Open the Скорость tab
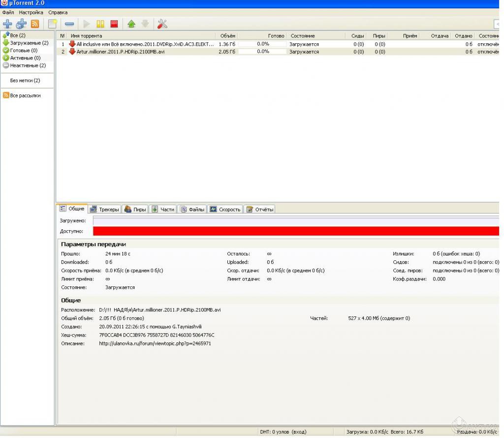504x438 pixels. [225, 209]
